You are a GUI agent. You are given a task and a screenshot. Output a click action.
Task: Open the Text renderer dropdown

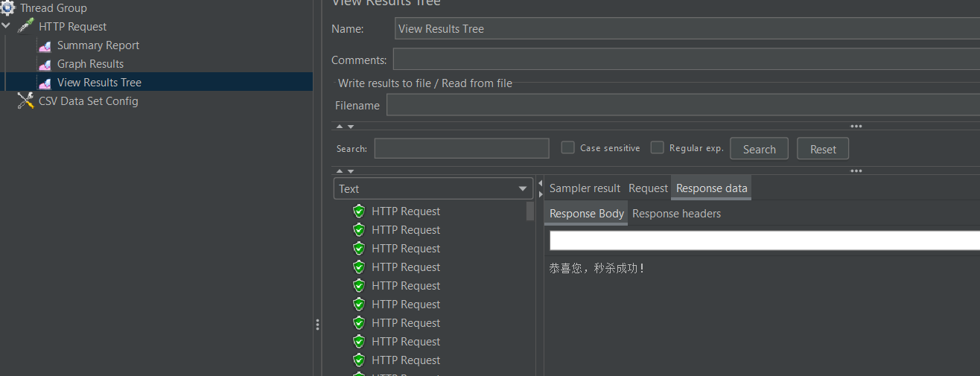(433, 188)
